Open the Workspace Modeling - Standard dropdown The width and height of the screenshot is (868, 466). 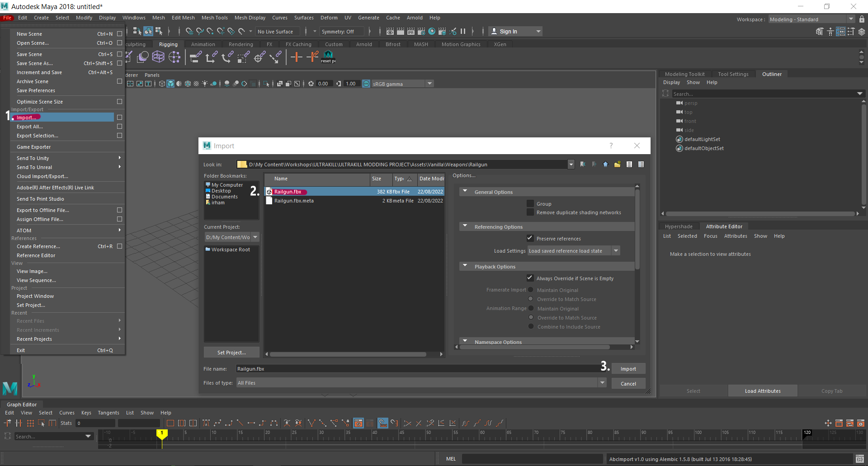click(811, 19)
